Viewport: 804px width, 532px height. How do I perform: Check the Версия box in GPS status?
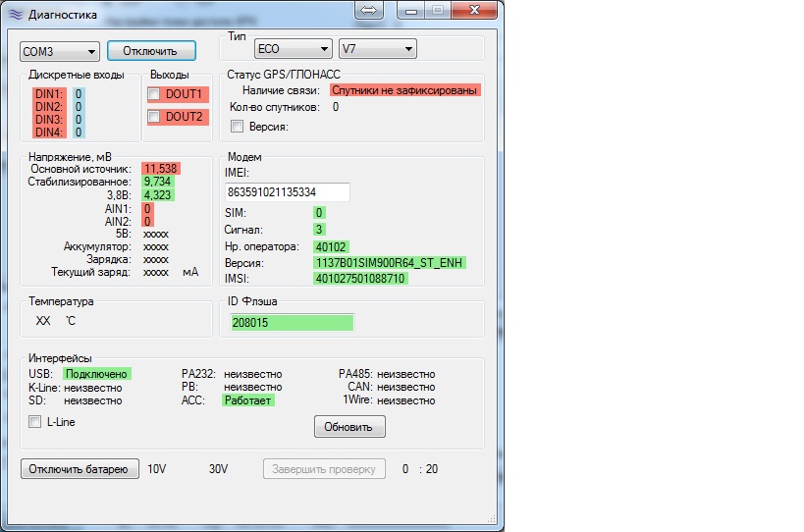(x=237, y=126)
